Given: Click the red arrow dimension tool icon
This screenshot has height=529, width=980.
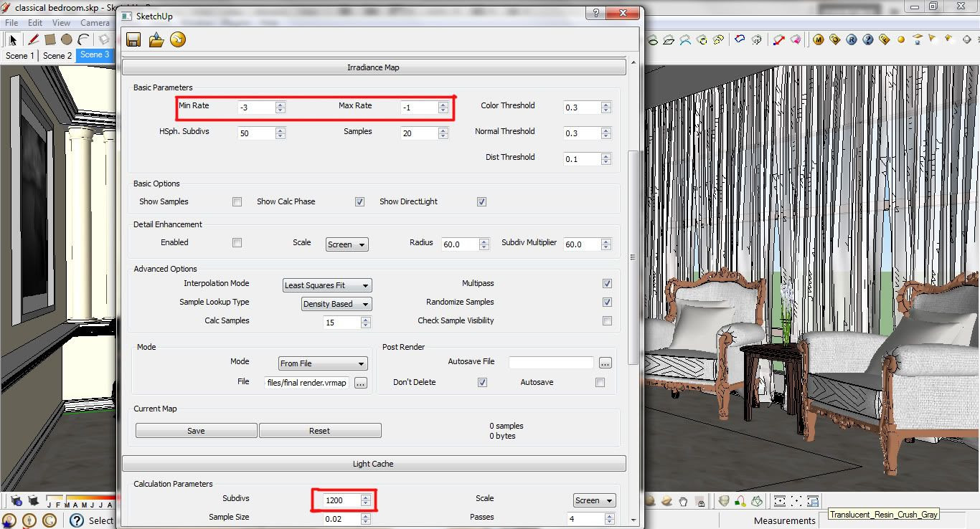Looking at the screenshot, I should (x=779, y=40).
